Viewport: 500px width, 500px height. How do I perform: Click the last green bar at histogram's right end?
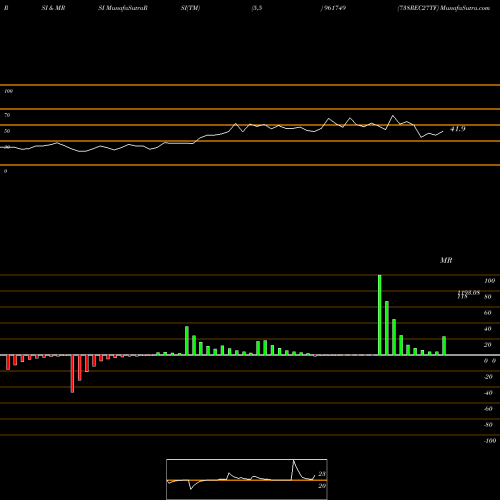pyautogui.click(x=444, y=346)
